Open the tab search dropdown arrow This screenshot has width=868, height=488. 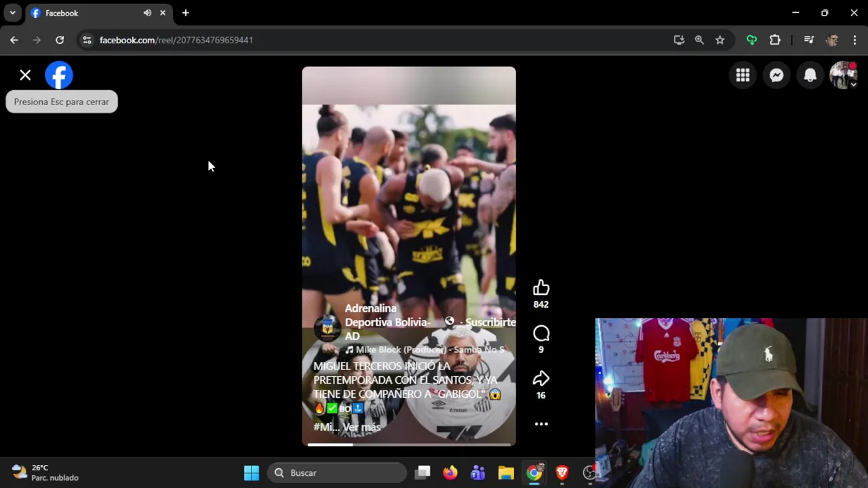point(12,13)
